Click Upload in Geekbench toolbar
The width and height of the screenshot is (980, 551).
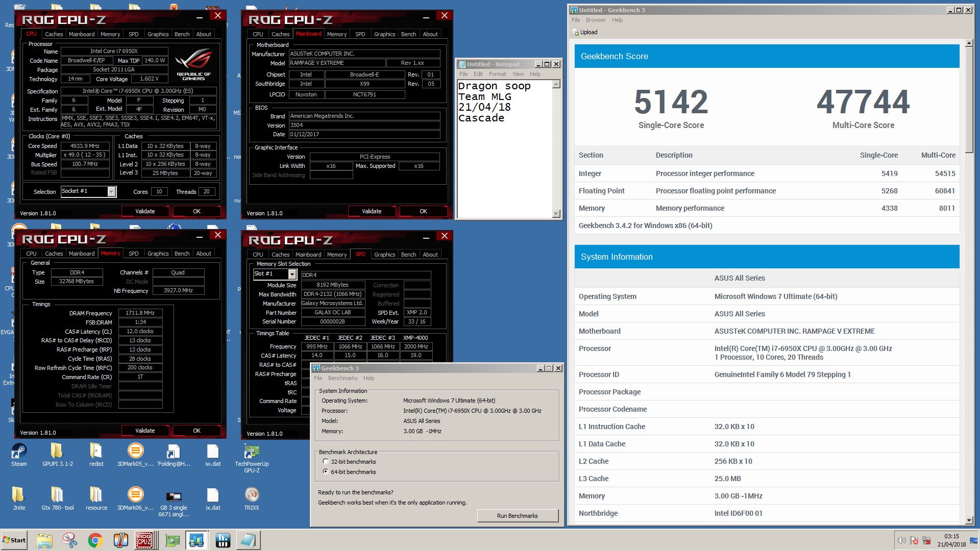[585, 32]
